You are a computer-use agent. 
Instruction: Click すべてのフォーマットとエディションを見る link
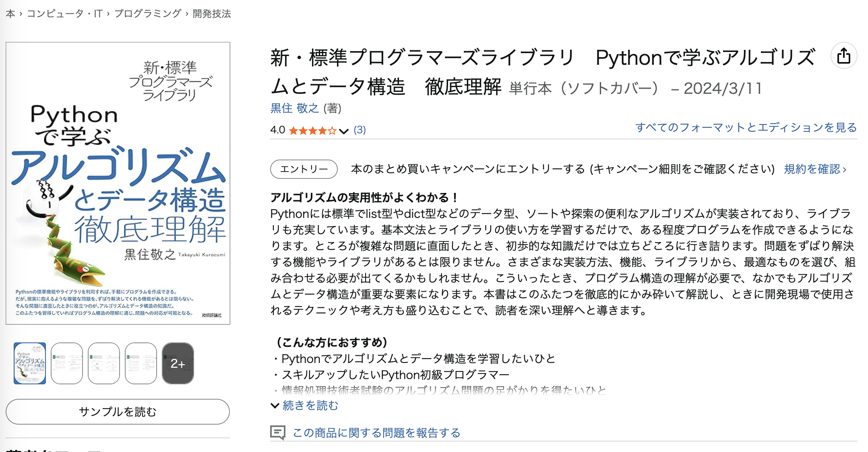746,128
